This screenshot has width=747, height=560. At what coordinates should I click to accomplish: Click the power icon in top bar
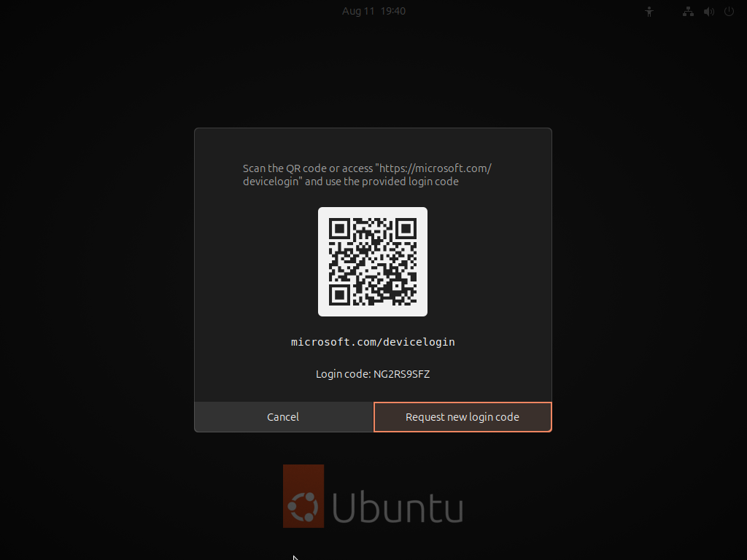point(729,12)
